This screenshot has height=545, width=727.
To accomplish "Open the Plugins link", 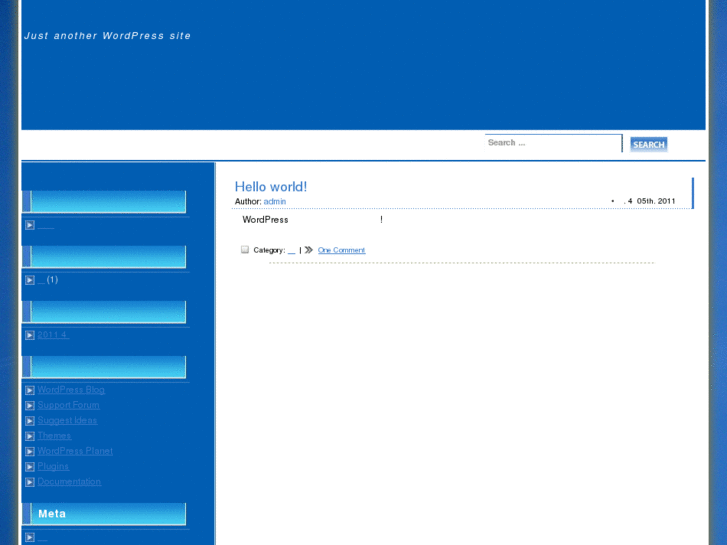I will [53, 466].
